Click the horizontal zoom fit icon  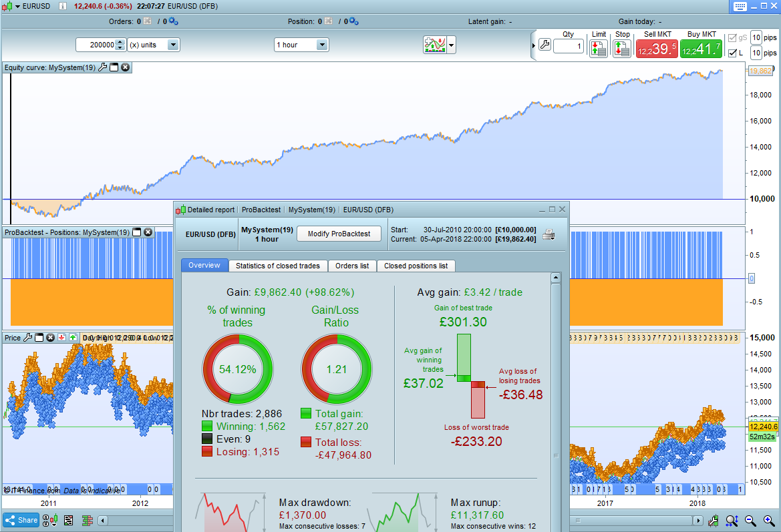point(732,521)
